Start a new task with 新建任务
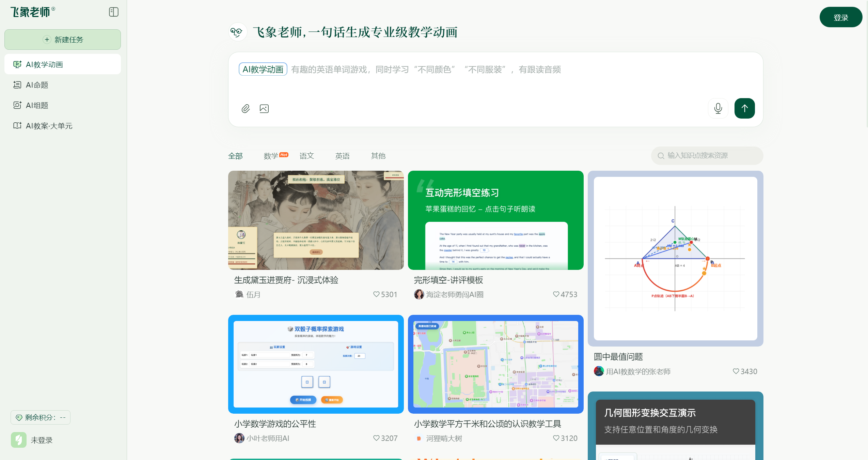The image size is (868, 460). coord(62,39)
